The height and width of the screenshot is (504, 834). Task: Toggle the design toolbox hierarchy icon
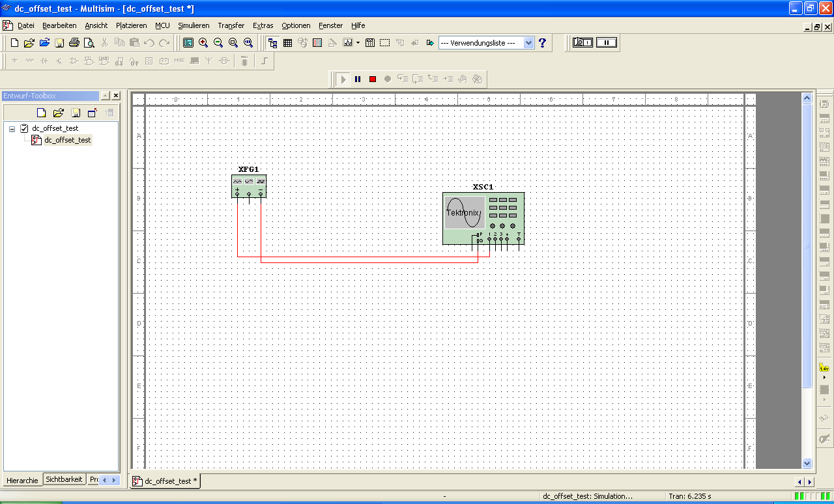click(x=272, y=43)
